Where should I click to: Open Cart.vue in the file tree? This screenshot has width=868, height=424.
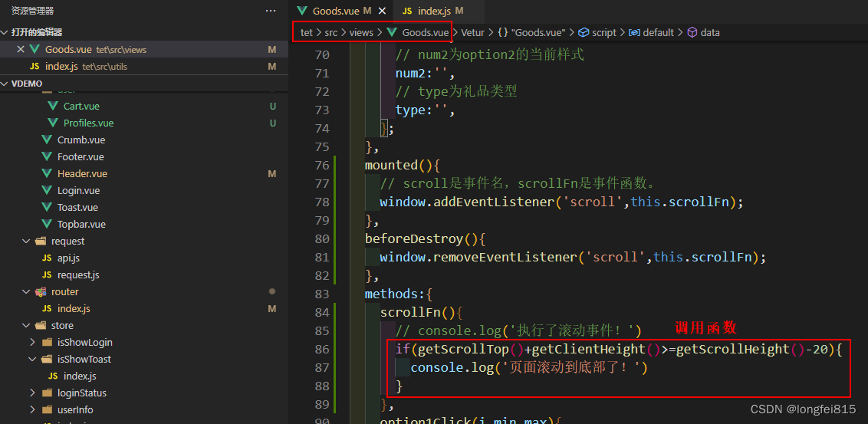point(81,106)
